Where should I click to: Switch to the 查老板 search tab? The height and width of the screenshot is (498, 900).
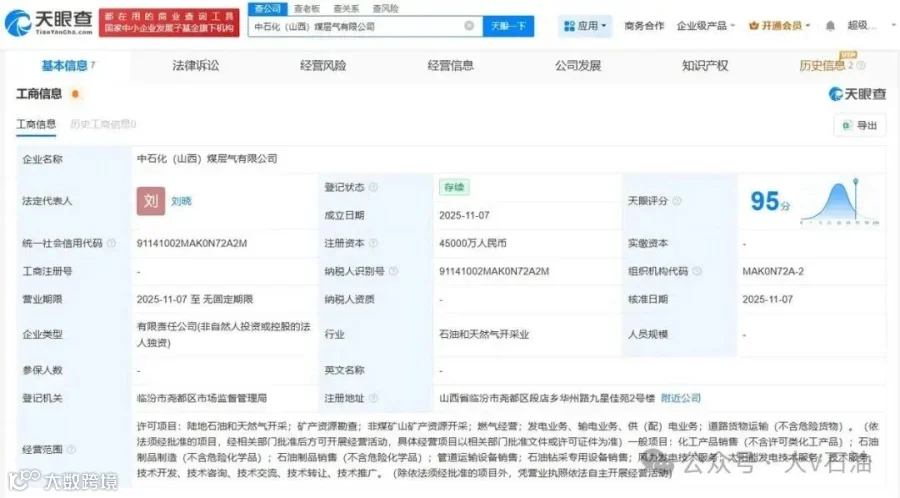(x=307, y=9)
